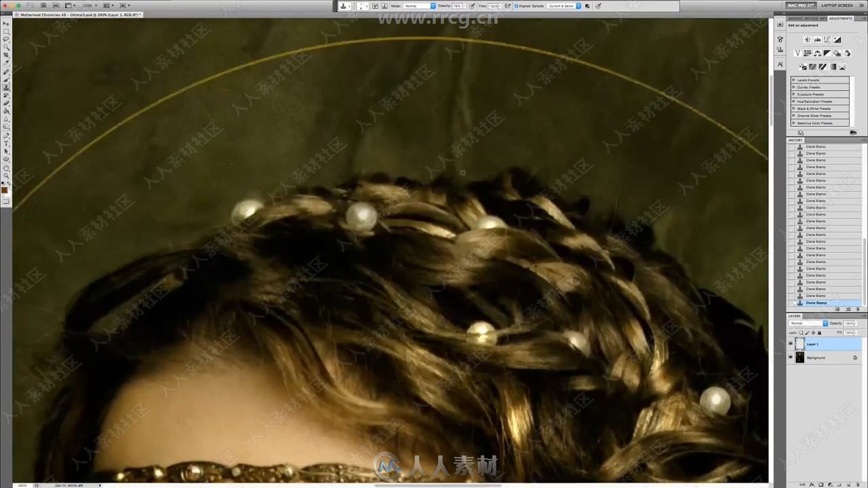Image resolution: width=868 pixels, height=488 pixels.
Task: Open layer blend mode dropdown
Action: point(809,323)
